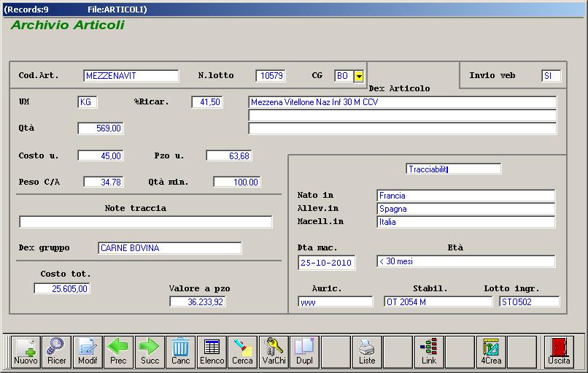Click the Cerca find icon
This screenshot has height=373, width=588.
tap(242, 351)
